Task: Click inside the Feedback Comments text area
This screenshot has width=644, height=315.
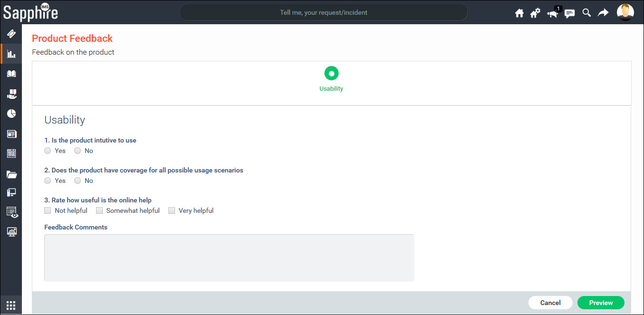Action: pos(229,258)
